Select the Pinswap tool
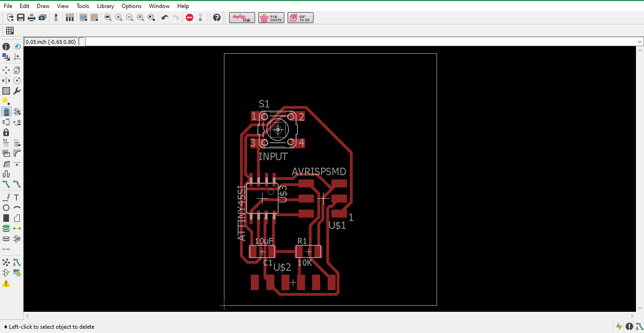The image size is (644, 333). [6, 122]
